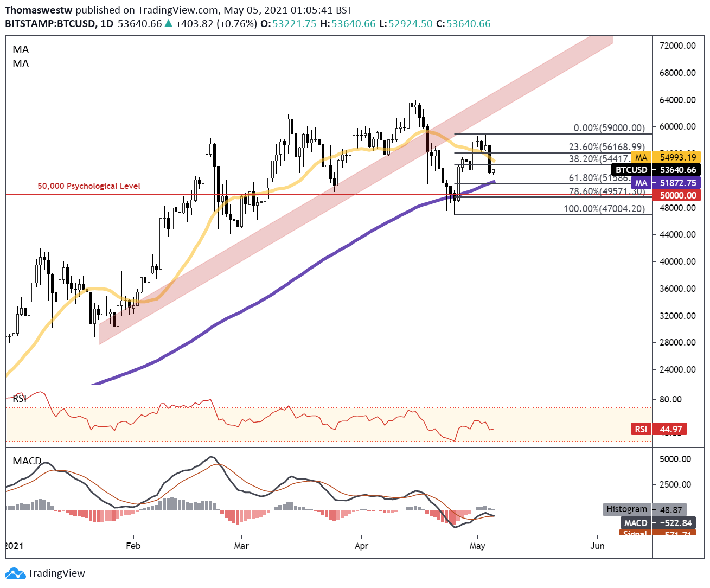Screen dimensions: 710x588
Task: Click the L:52924.50 low value
Action: click(x=406, y=24)
